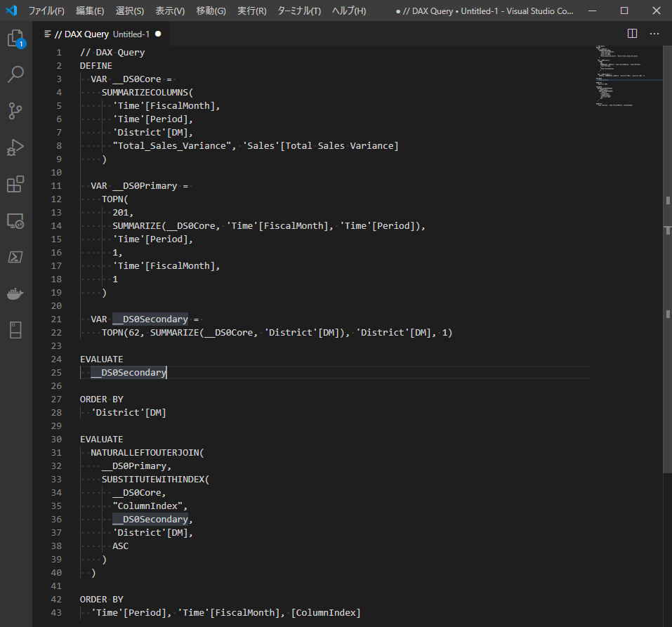Open the 移動(G) menu
The width and height of the screenshot is (672, 627).
(211, 11)
